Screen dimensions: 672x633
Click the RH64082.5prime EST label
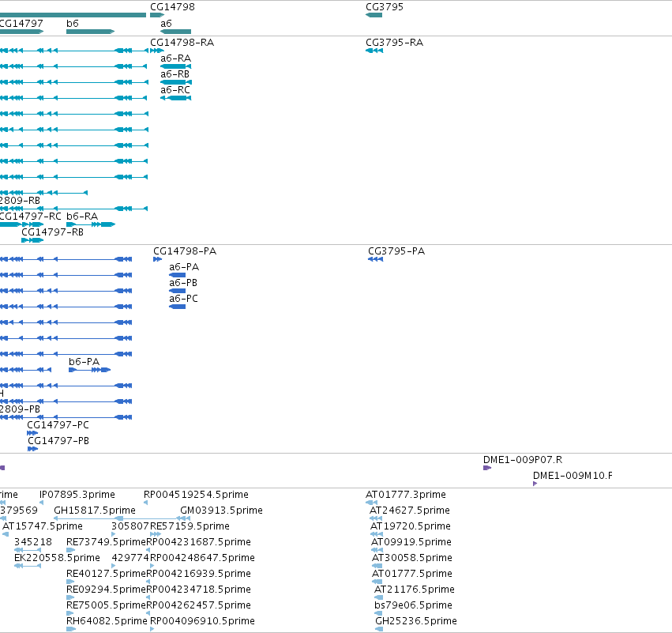coord(107,621)
